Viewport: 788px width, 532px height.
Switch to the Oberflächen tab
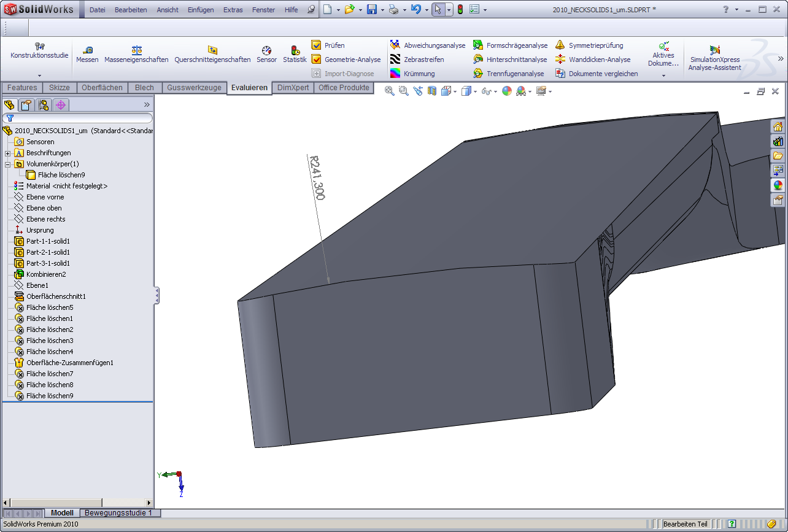click(102, 88)
